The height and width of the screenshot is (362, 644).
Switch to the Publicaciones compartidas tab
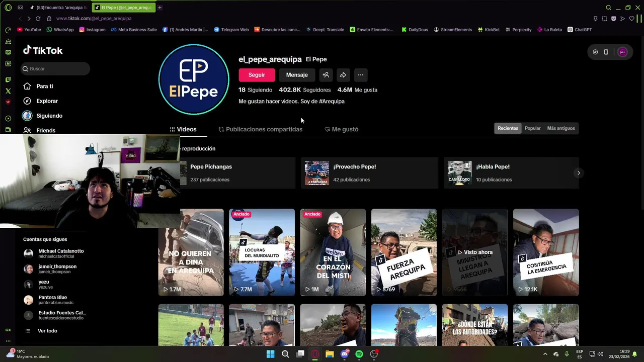pos(260,129)
